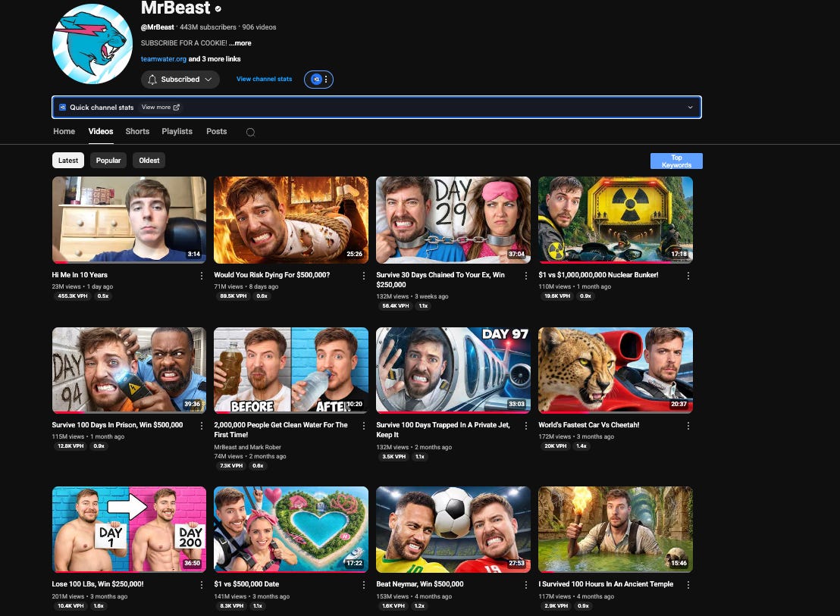Click View channel stats link

pyautogui.click(x=264, y=79)
